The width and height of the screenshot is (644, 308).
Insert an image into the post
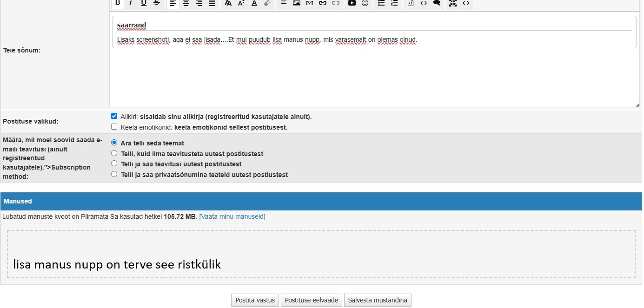(297, 3)
